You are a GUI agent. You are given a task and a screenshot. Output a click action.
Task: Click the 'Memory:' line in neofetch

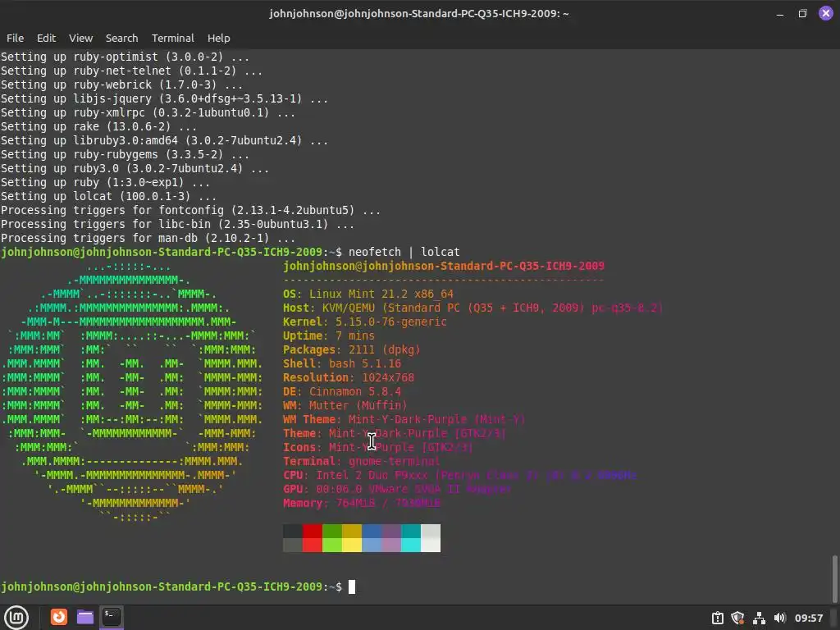pos(362,503)
